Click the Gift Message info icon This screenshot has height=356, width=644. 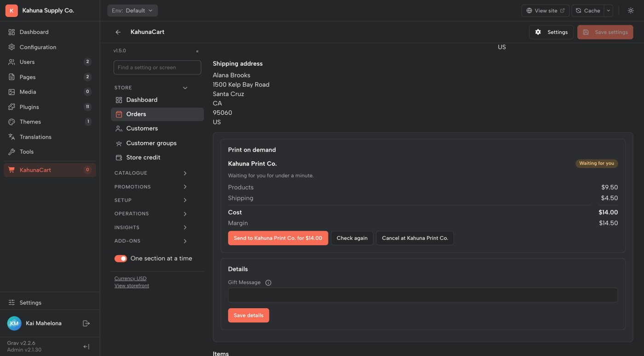coord(269,283)
